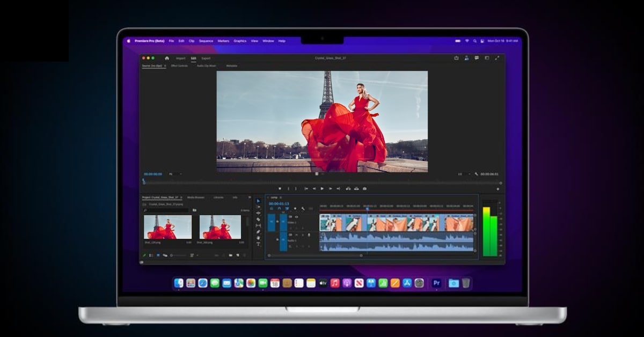Step forward one frame in monitor
The image size is (644, 337).
(331, 188)
